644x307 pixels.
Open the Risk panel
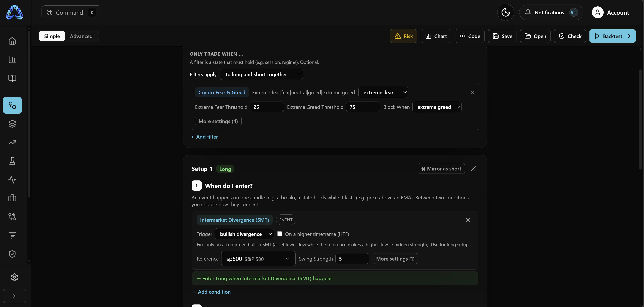pyautogui.click(x=403, y=36)
